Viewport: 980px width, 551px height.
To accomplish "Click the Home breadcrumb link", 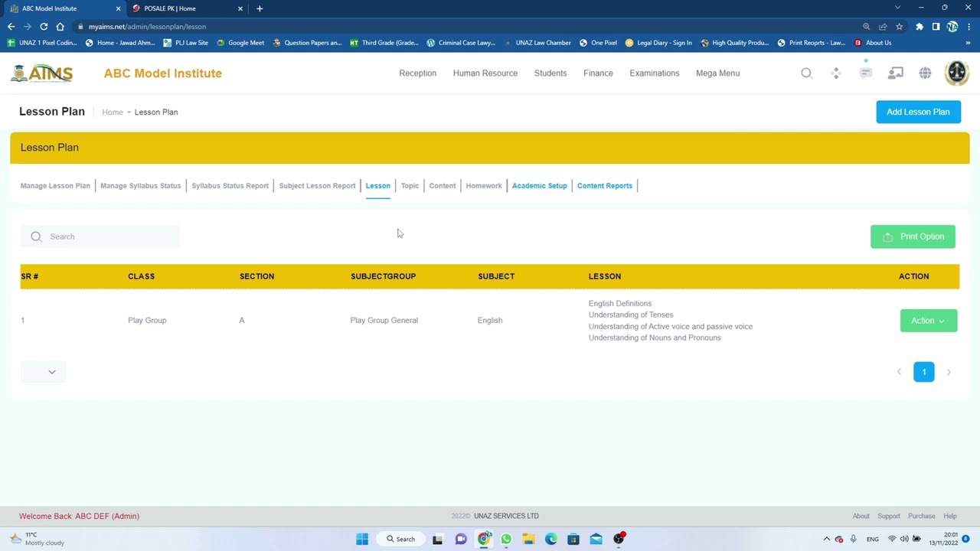I will tap(113, 112).
